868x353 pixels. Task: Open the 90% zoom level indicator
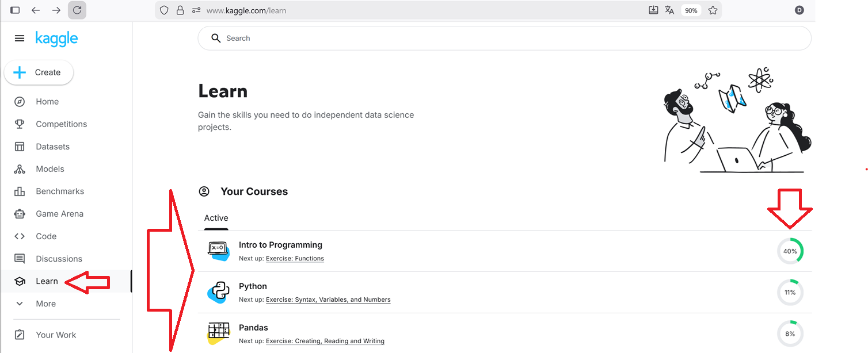pos(691,10)
